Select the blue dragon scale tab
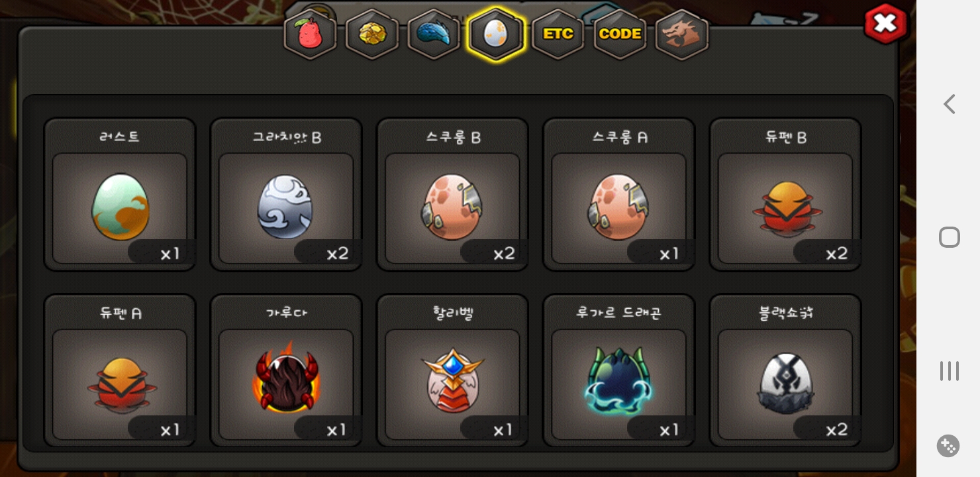980x477 pixels. click(434, 34)
